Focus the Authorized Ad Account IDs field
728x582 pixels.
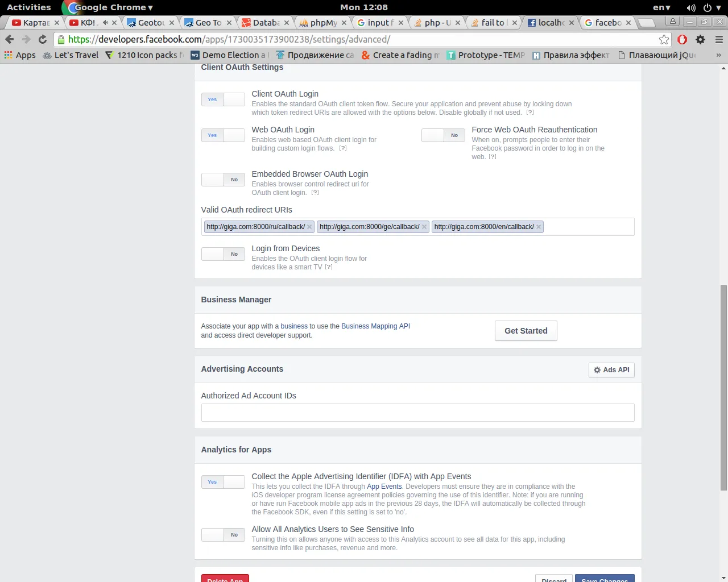417,413
